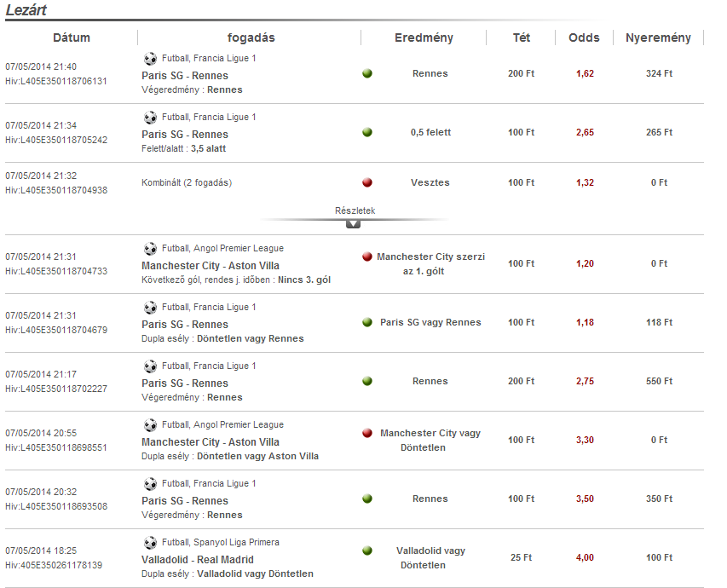727x588 pixels.
Task: Open the Valladolid - Real Madrid match link
Action: (x=198, y=560)
